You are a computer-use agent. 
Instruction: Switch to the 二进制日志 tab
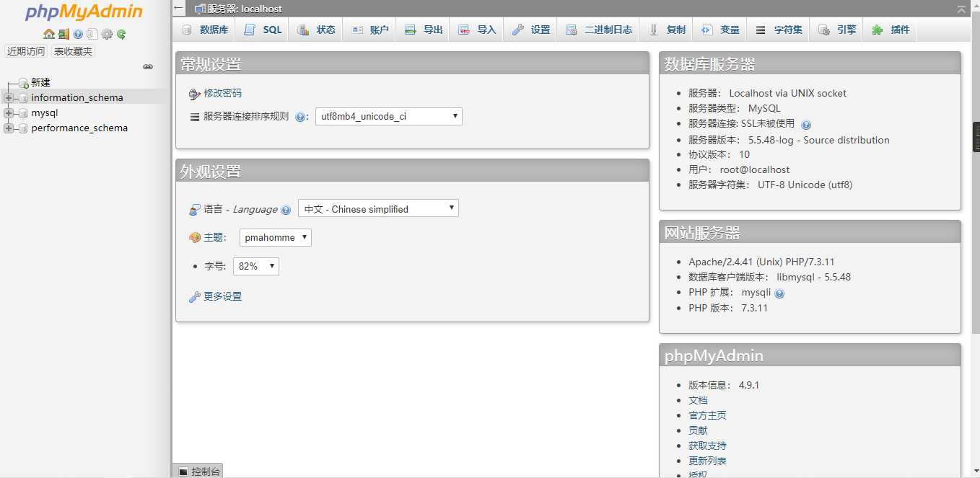[599, 30]
